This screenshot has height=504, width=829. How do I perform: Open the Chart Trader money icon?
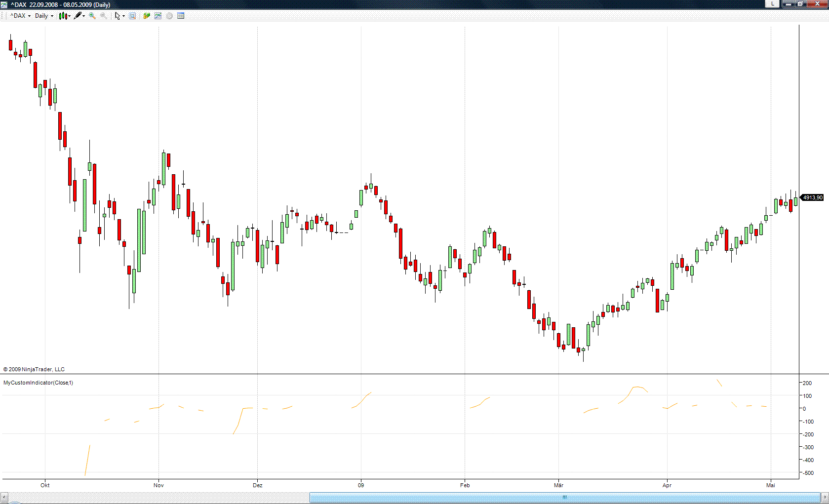147,16
